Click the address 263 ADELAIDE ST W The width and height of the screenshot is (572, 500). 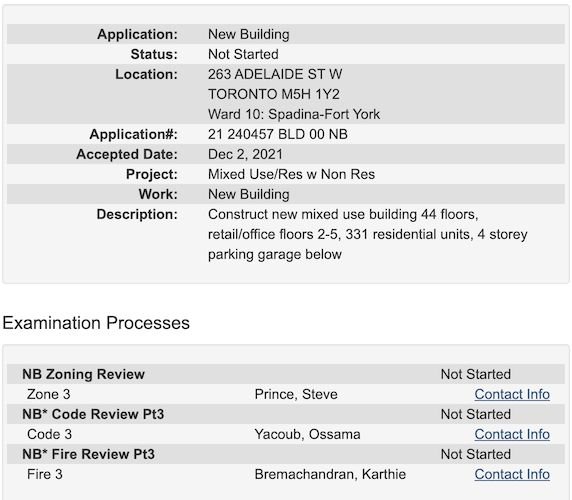click(x=275, y=74)
